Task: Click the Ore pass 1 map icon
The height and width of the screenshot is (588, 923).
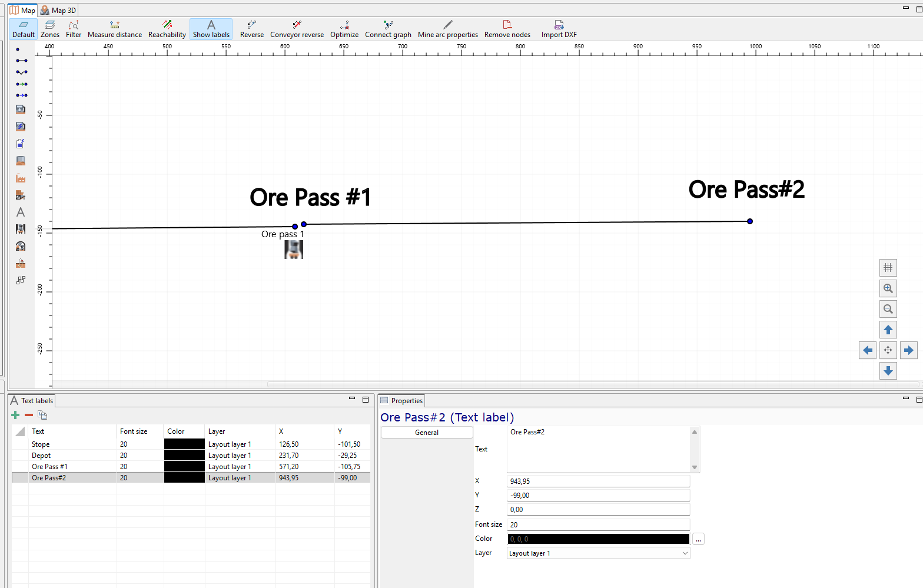Action: 294,250
